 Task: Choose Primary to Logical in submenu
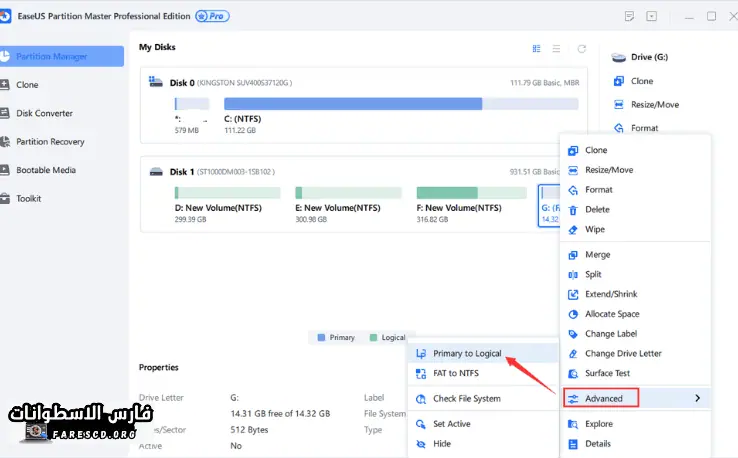point(467,354)
